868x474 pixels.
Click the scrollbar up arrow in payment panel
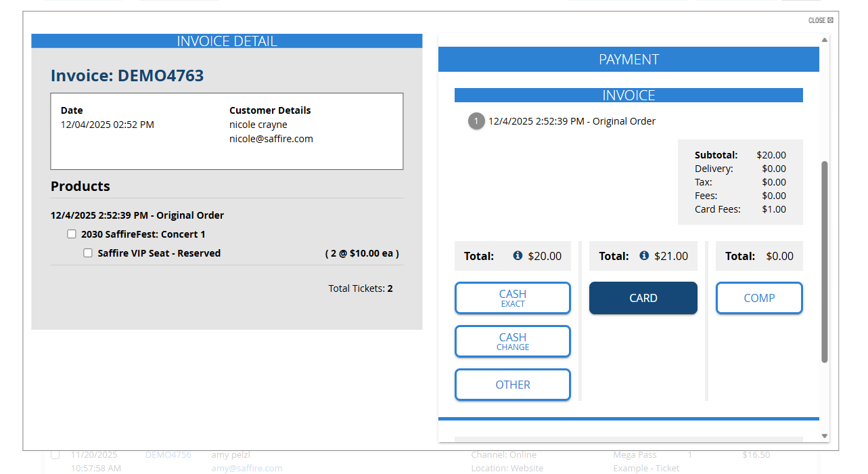825,40
